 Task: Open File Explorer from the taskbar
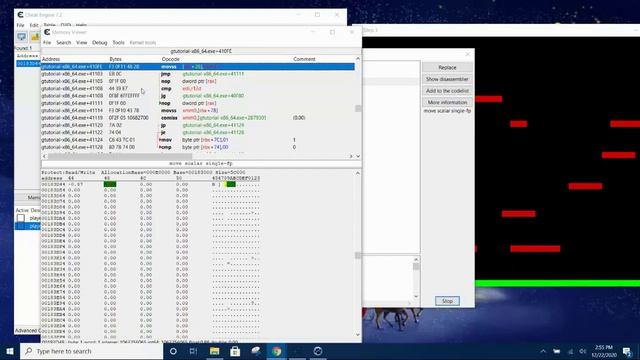(214, 351)
